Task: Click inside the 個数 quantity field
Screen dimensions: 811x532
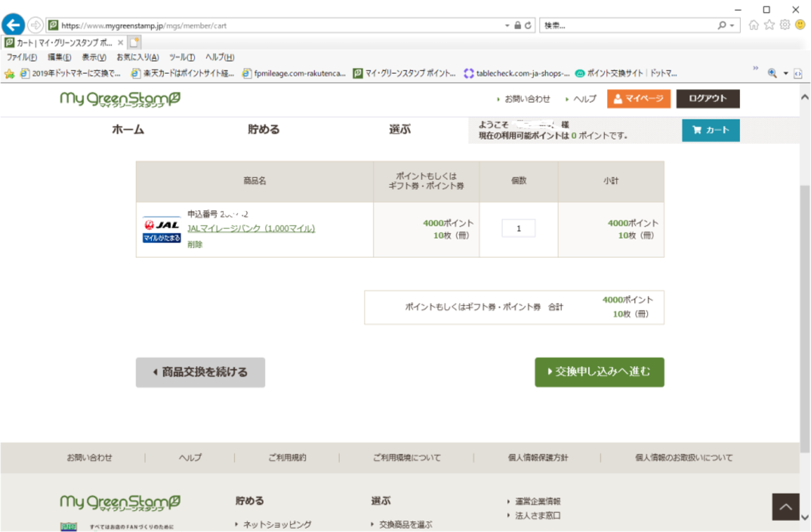Action: tap(518, 227)
